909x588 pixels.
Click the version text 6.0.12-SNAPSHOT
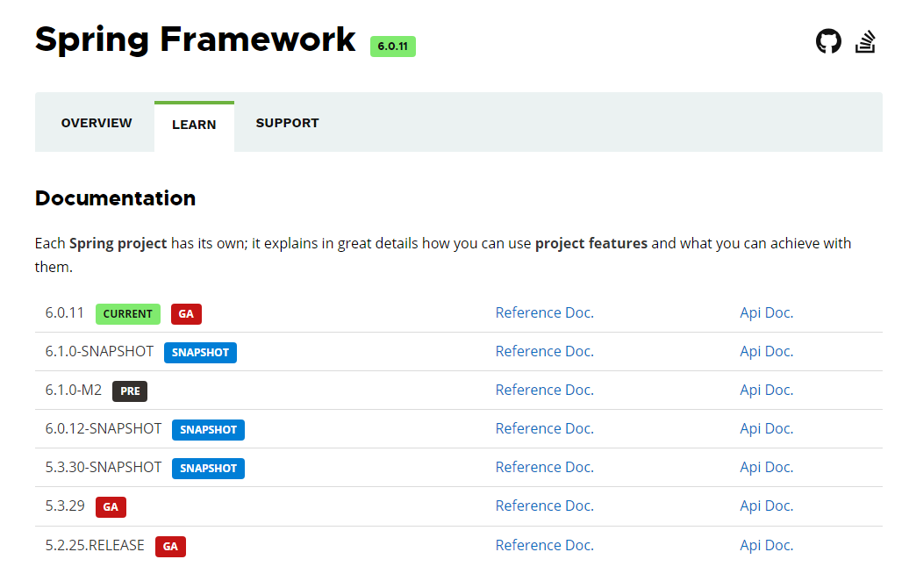(x=104, y=428)
